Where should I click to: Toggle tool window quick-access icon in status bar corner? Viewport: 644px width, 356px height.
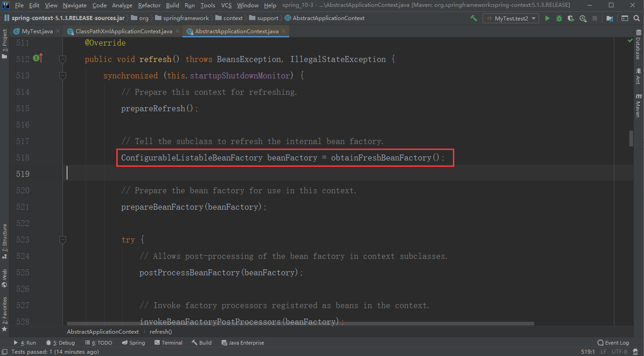point(4,351)
